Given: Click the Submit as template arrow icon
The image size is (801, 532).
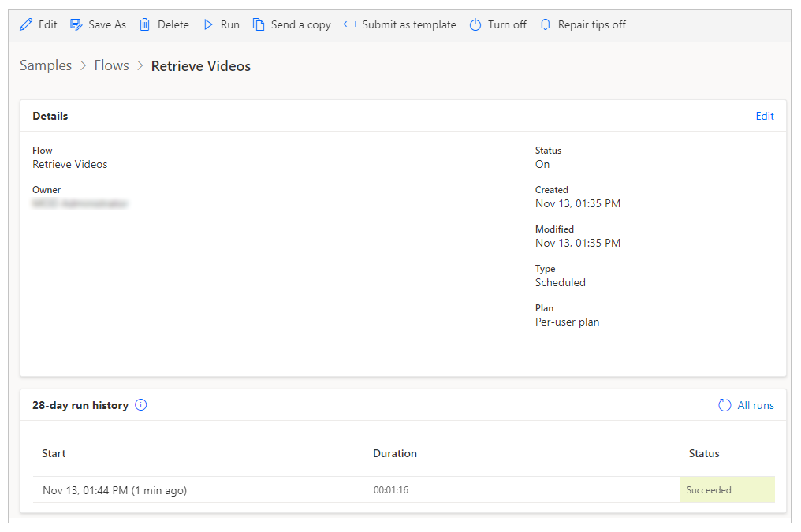Looking at the screenshot, I should coord(350,24).
